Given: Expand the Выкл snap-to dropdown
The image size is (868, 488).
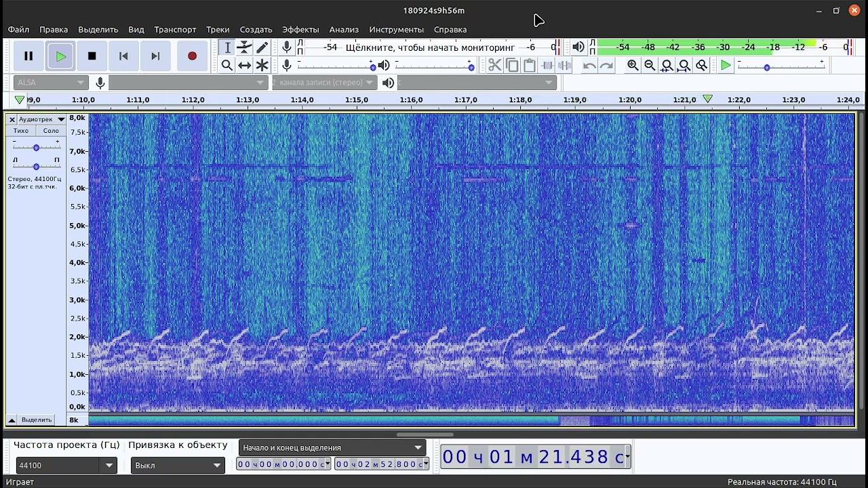Looking at the screenshot, I should point(217,466).
